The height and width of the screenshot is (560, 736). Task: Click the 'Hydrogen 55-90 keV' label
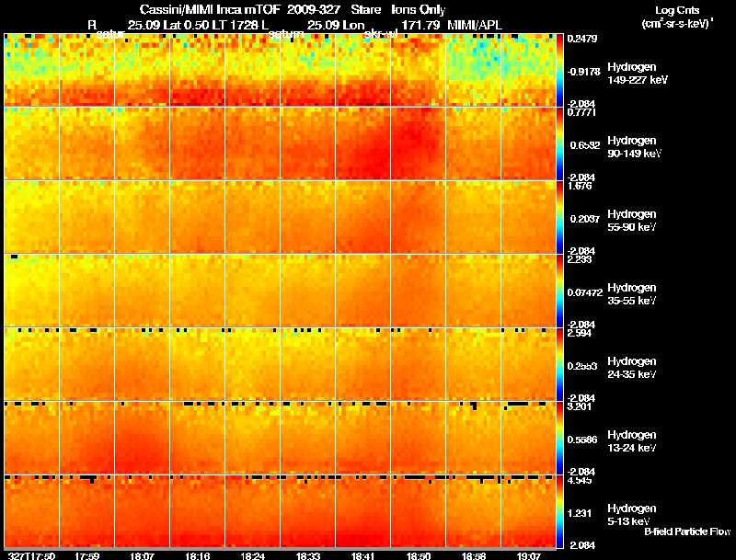pos(632,221)
